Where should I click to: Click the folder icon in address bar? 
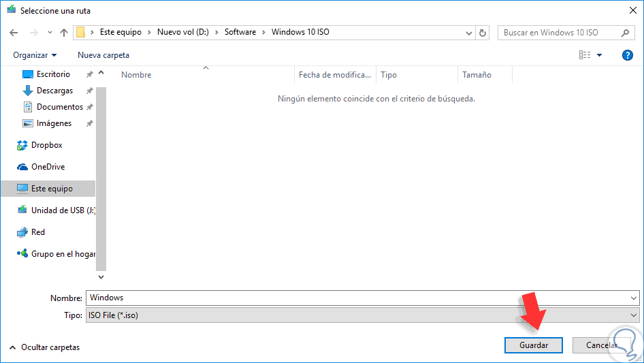click(81, 32)
